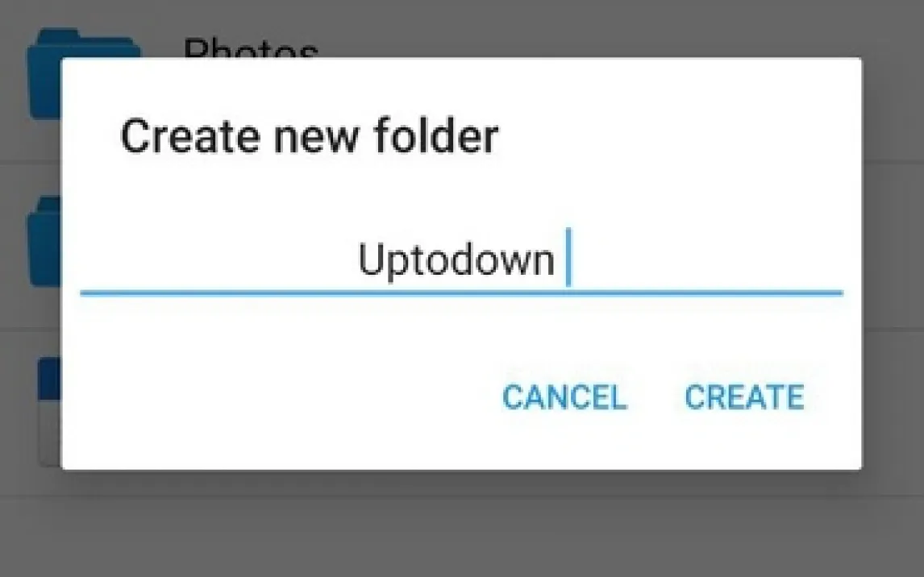Click empty field space left of Uptodown

218,259
